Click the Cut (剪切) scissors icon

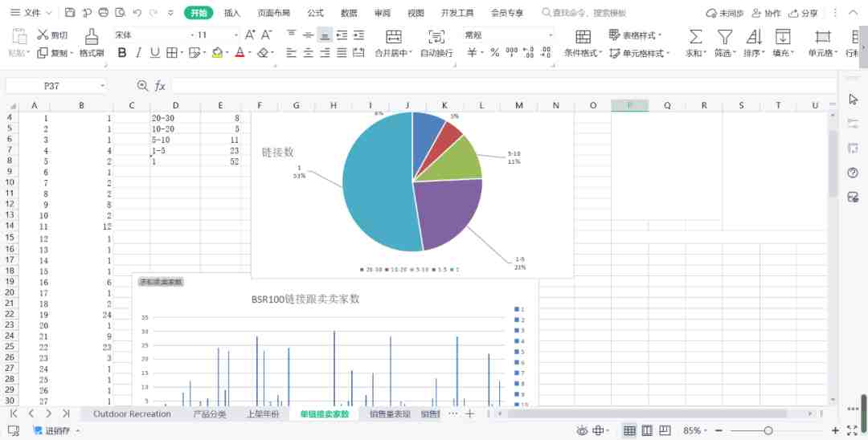tap(43, 35)
